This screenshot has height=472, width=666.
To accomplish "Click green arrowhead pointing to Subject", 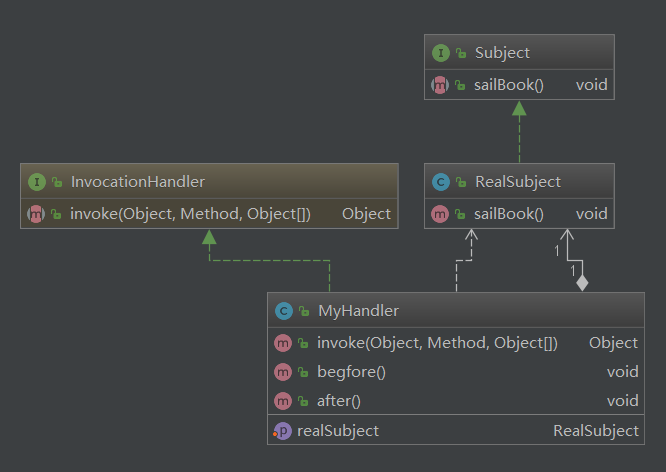I will tap(518, 109).
